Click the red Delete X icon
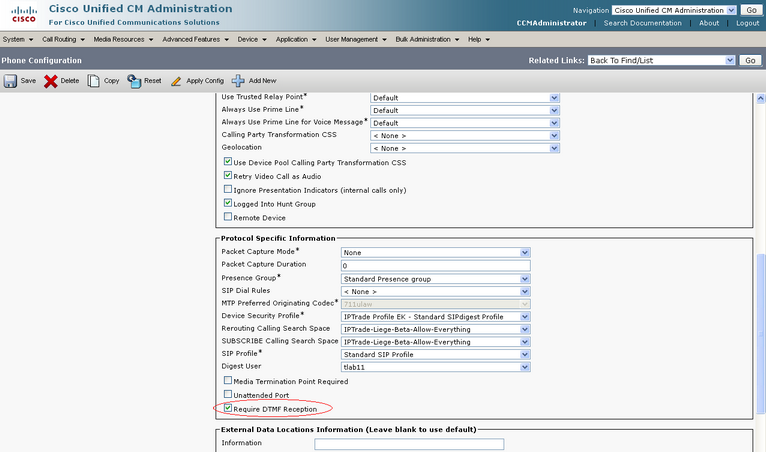The image size is (766, 452). click(50, 81)
